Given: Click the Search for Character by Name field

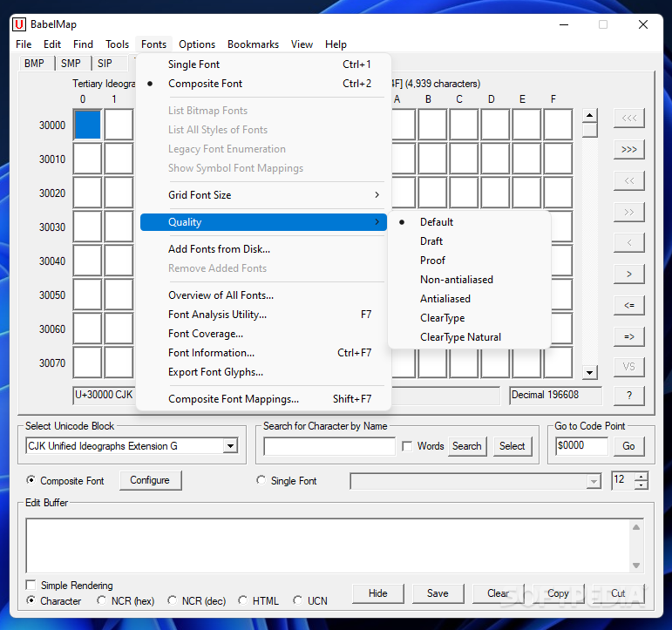Looking at the screenshot, I should point(329,446).
